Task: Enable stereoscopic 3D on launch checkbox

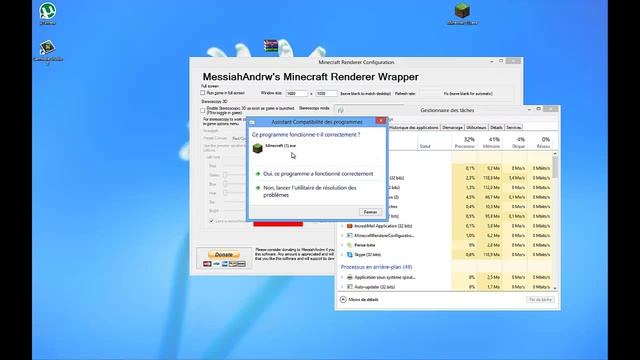Action: click(202, 110)
